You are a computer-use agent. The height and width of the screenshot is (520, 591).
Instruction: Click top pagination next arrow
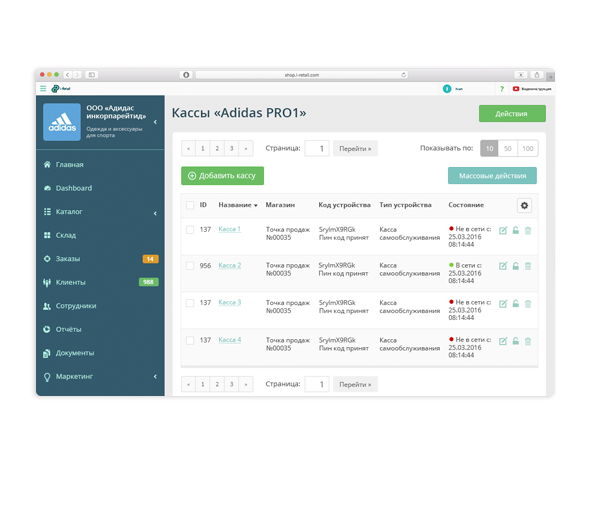(x=246, y=148)
